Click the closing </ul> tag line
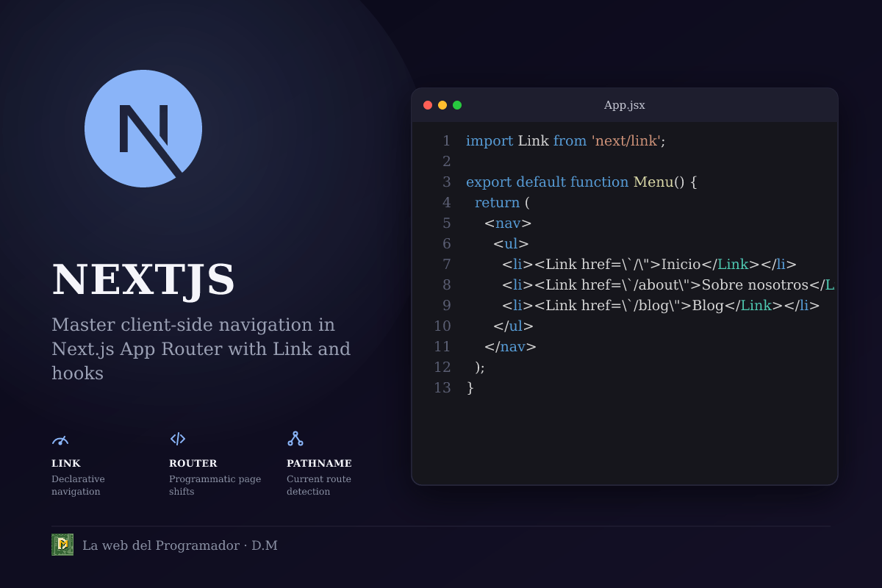Viewport: 882px width, 588px height. point(513,326)
